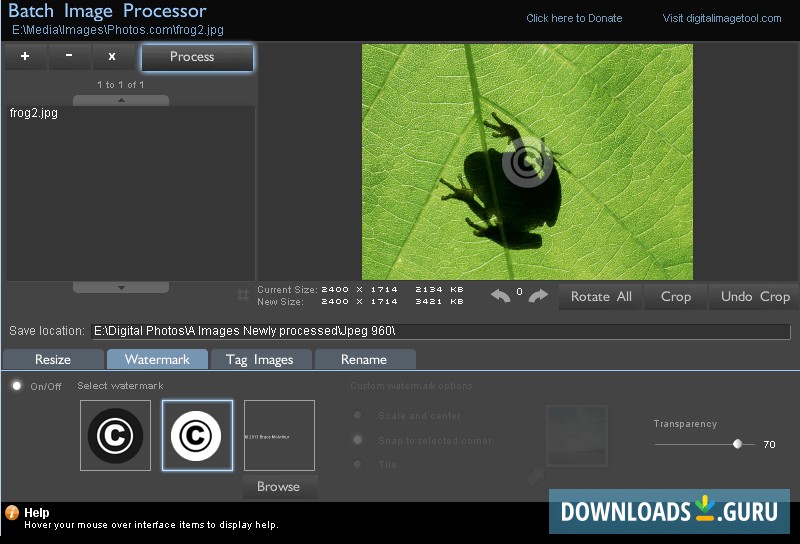Adjust the Transparency slider handle
Viewport: 800px width, 544px height.
click(737, 444)
